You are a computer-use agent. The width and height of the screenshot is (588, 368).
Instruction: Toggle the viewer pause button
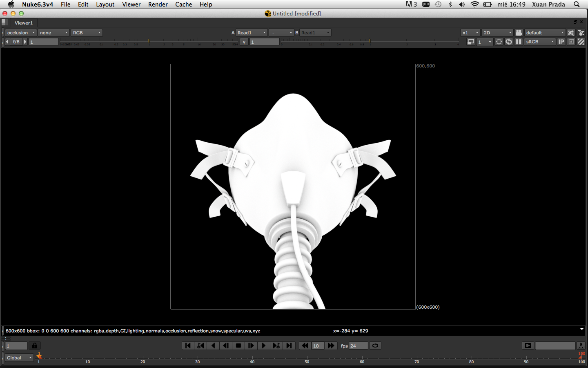point(519,42)
